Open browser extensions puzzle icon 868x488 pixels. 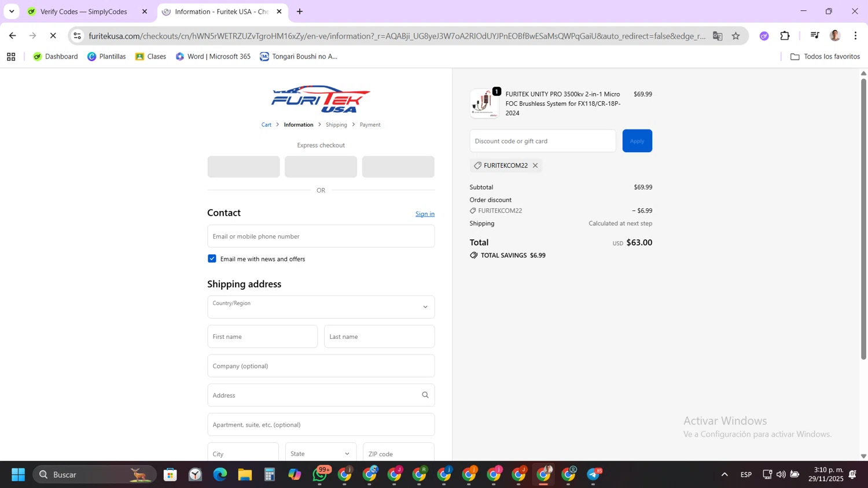(x=785, y=36)
